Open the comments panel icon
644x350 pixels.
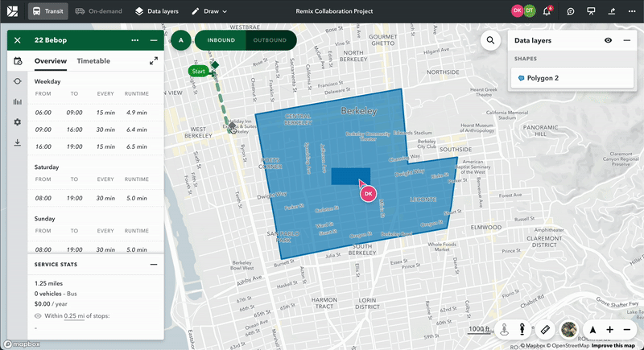[570, 11]
